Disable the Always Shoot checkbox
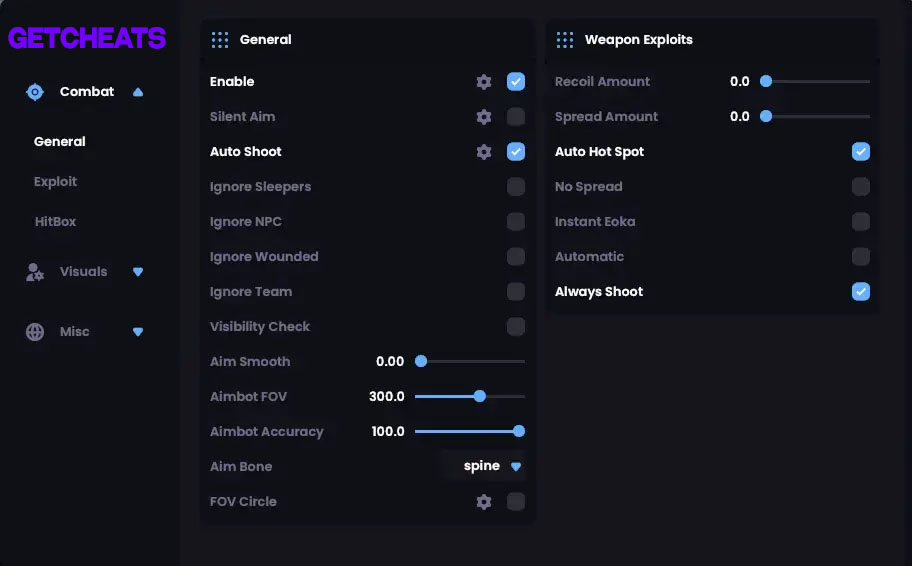This screenshot has width=912, height=566. (x=861, y=291)
